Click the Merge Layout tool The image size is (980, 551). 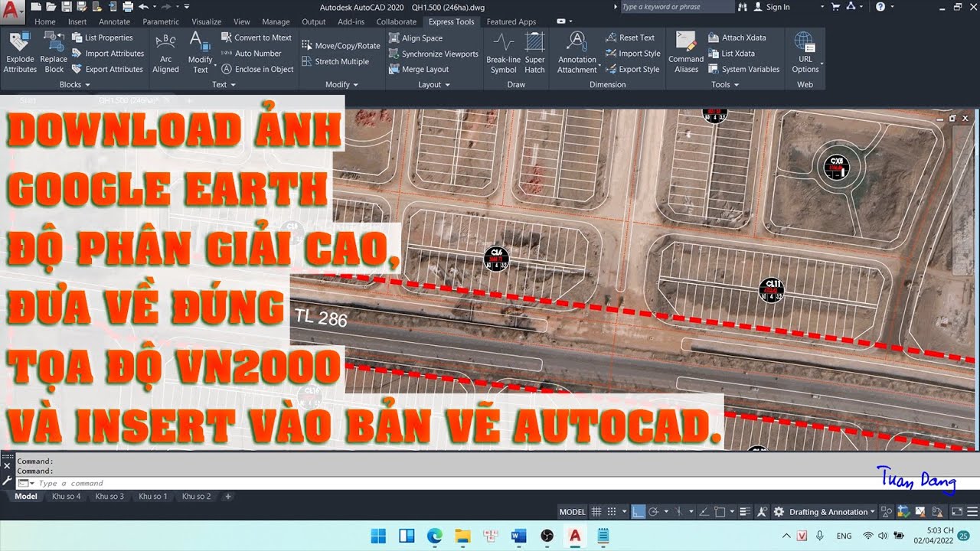[419, 69]
